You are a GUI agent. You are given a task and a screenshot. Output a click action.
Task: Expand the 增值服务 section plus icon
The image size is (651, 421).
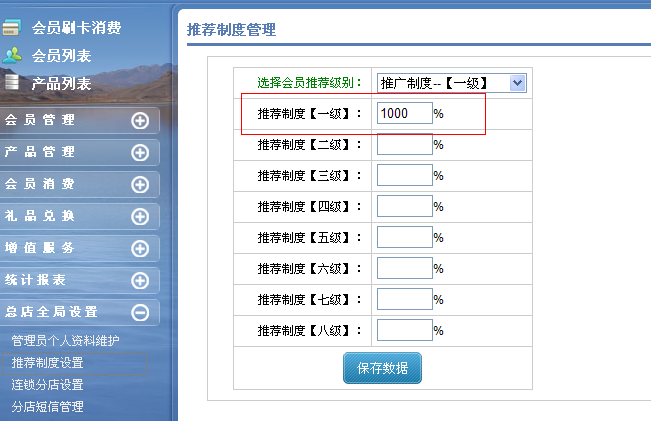click(x=140, y=249)
